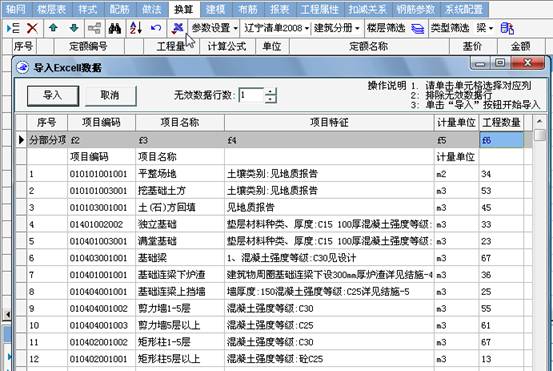The width and height of the screenshot is (553, 371).
Task: Click the green move up arrow icon
Action: 53,28
